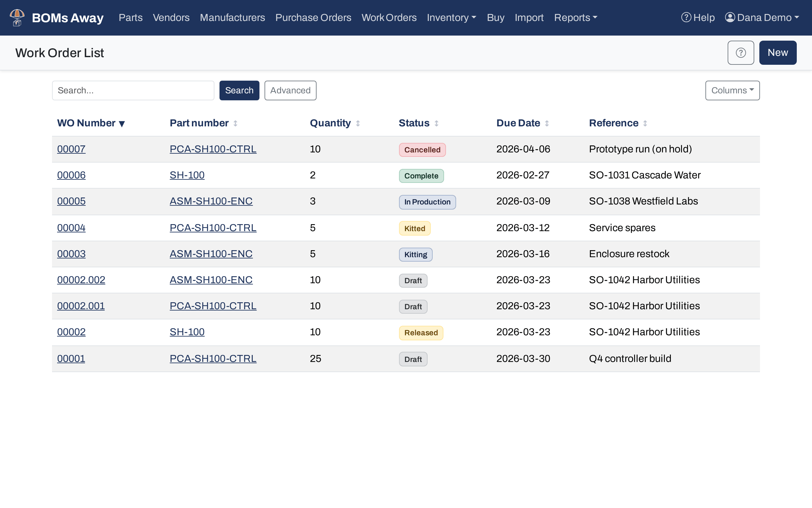Open part SH-100 in the 00006 row

(x=187, y=175)
